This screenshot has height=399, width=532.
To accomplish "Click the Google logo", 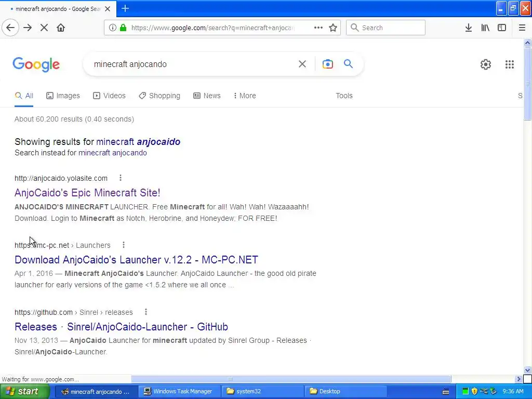I will [36, 64].
